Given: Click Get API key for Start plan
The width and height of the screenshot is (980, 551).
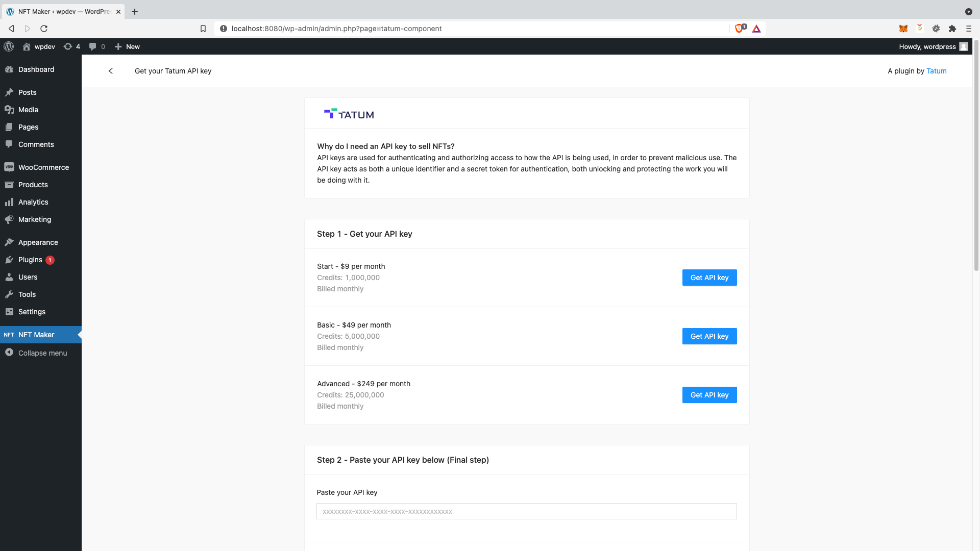Looking at the screenshot, I should 709,277.
